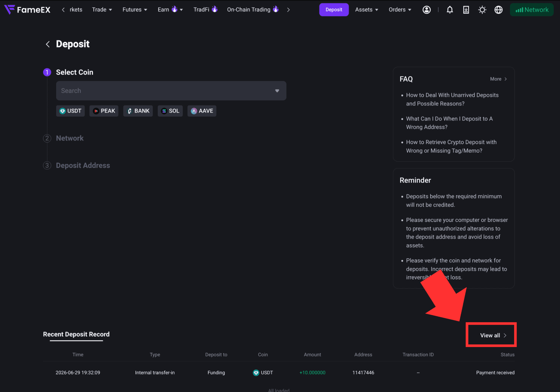Open the Futures dropdown menu
Viewport: 560px width, 392px height.
click(x=135, y=10)
